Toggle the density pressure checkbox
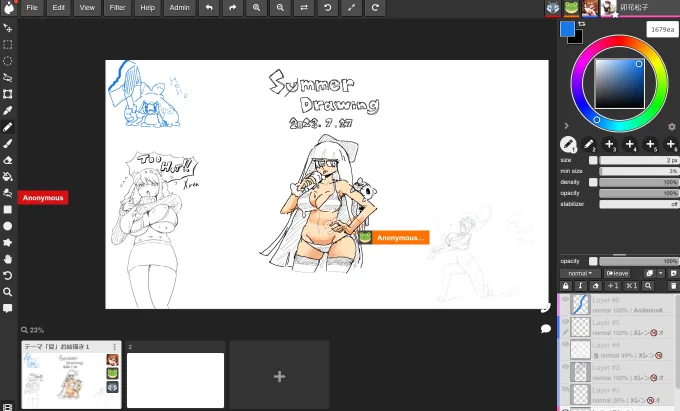Viewport: 680px width, 411px height. [x=593, y=182]
